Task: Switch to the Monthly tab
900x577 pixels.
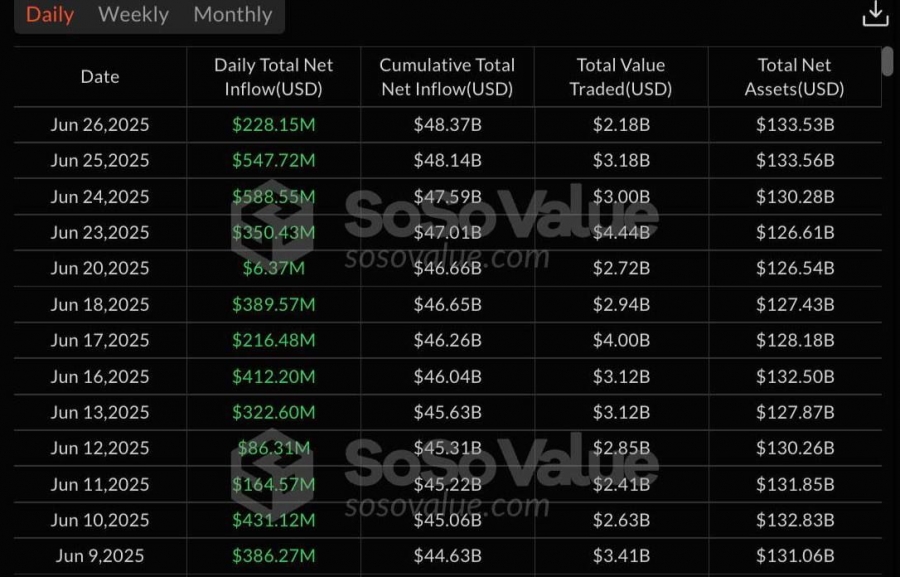Action: coord(232,15)
